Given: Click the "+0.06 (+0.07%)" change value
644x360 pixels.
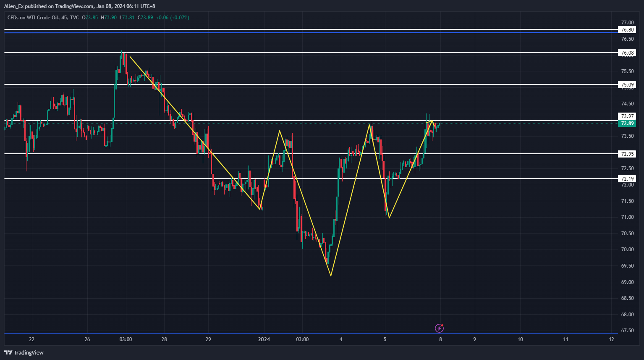Looking at the screenshot, I should (x=173, y=18).
